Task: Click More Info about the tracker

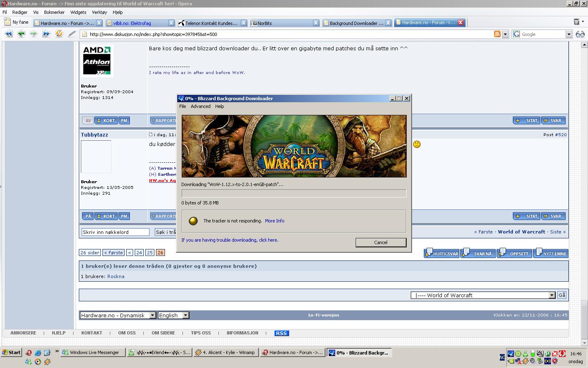Action: point(274,221)
